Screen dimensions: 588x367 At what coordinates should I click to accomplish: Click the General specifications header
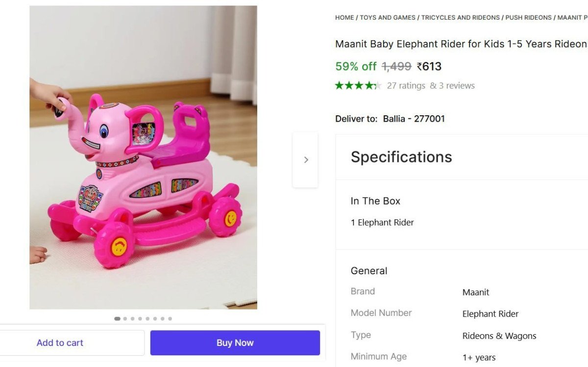369,270
